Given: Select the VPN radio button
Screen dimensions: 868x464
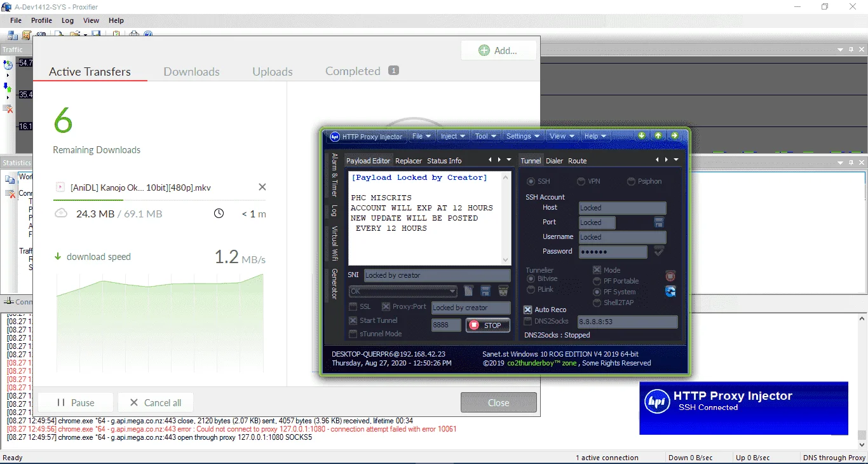Looking at the screenshot, I should pyautogui.click(x=581, y=181).
